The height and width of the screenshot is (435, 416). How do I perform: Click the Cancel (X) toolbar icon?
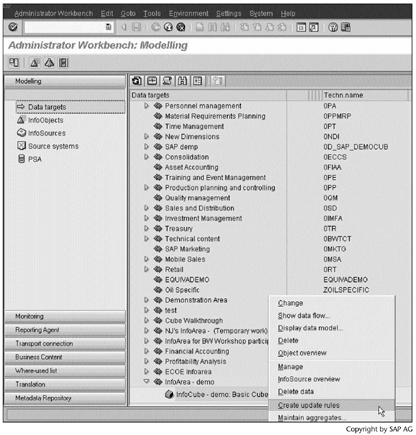pyautogui.click(x=181, y=27)
